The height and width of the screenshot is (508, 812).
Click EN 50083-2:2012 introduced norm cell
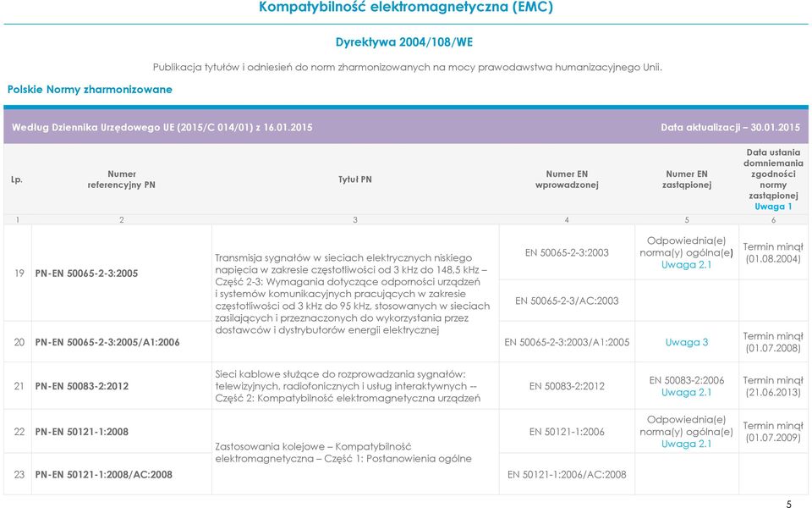[567, 386]
